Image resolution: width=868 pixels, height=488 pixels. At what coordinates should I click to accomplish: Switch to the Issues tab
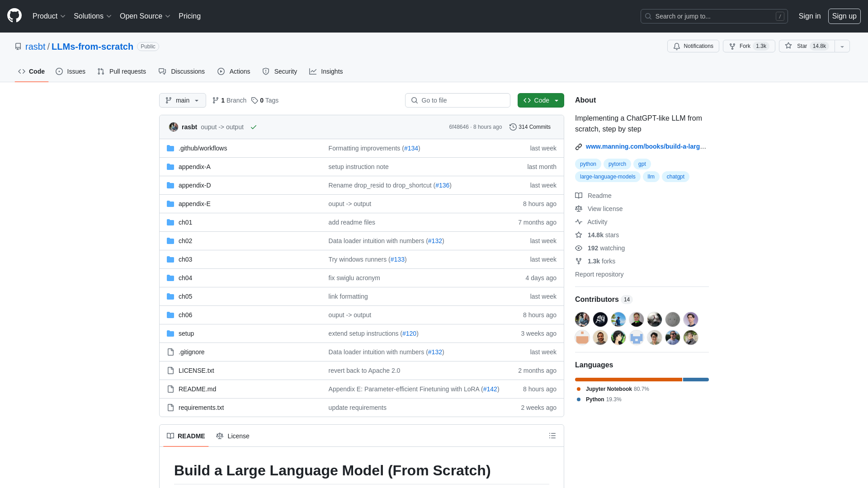click(x=71, y=71)
